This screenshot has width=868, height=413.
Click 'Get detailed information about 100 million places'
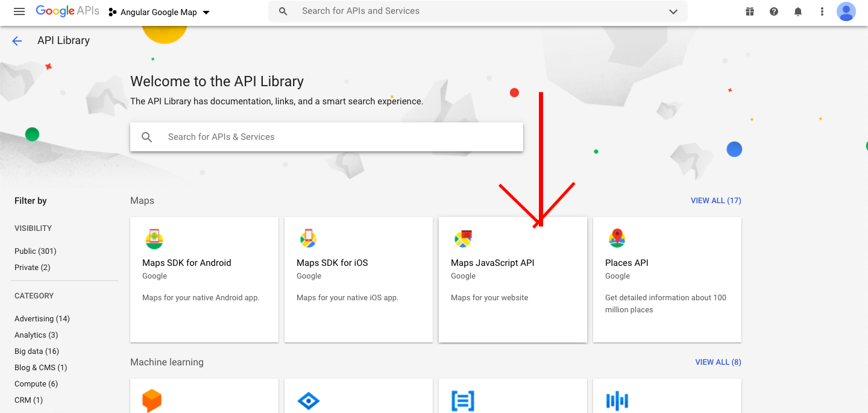point(665,304)
